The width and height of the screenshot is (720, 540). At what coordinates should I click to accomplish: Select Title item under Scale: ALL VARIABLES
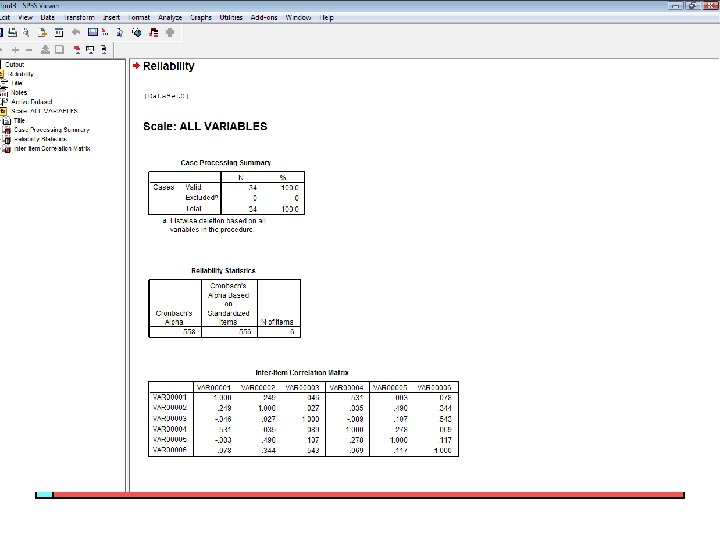click(x=19, y=121)
